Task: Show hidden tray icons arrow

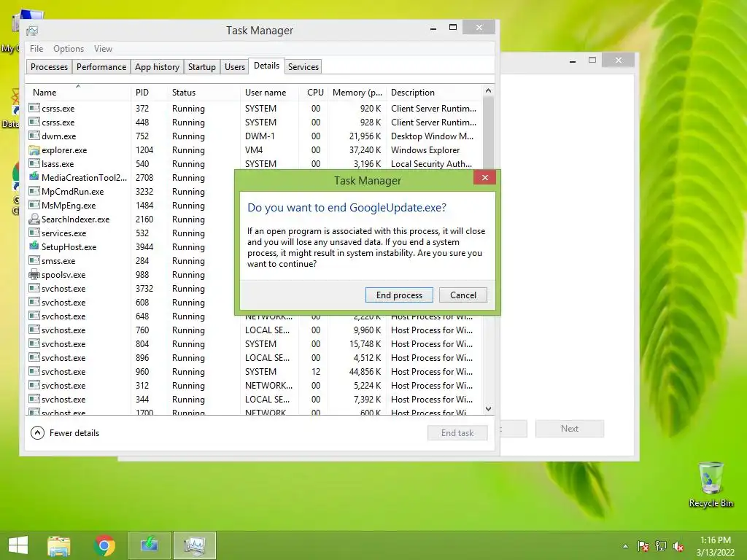Action: [x=625, y=546]
